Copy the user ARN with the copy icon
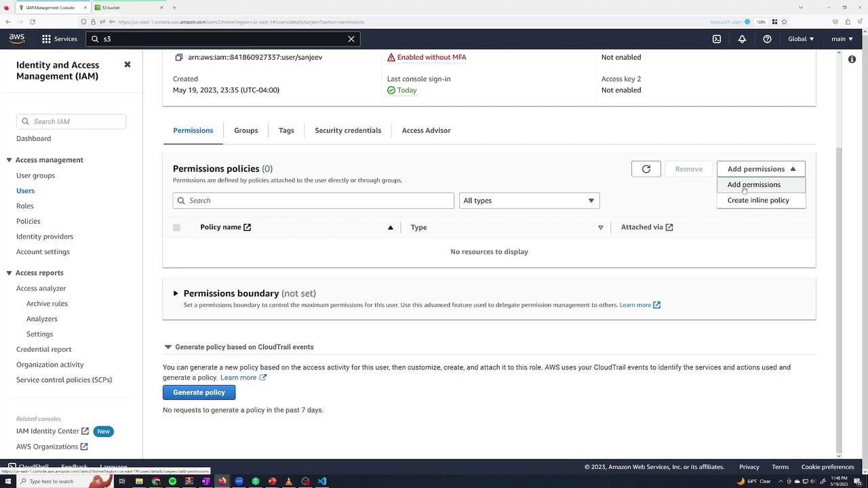 click(x=179, y=57)
